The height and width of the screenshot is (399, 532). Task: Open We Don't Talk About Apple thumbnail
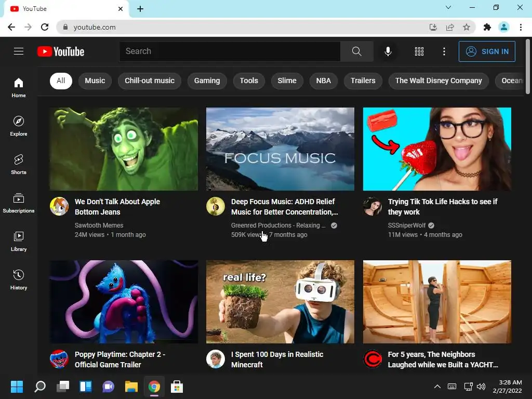point(124,149)
